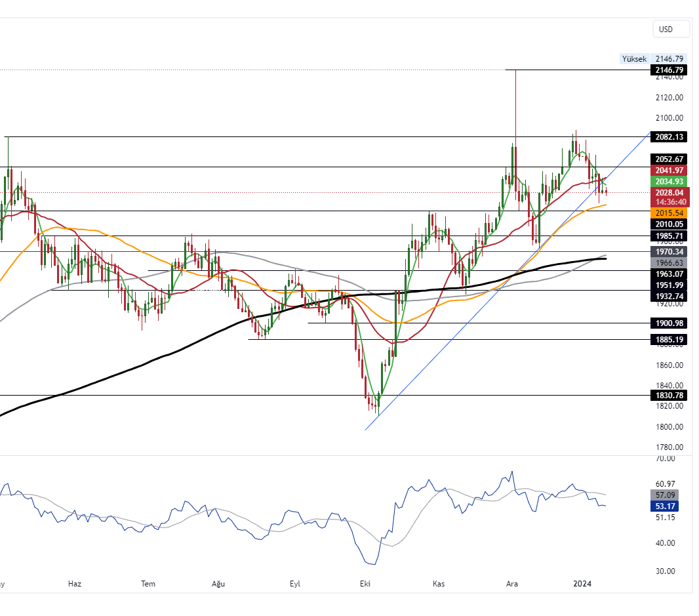Select the Ağu month on time axis
The image size is (699, 616).
[218, 584]
